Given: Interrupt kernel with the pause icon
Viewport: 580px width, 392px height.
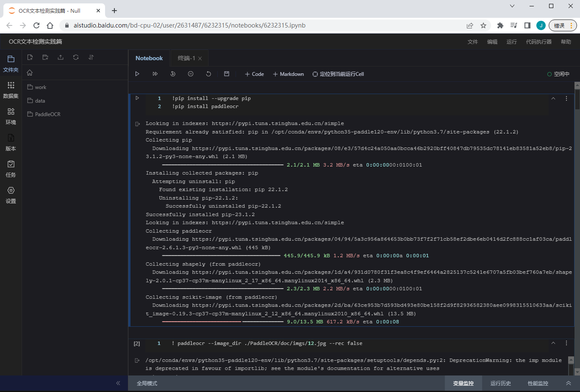Looking at the screenshot, I should click(x=191, y=74).
